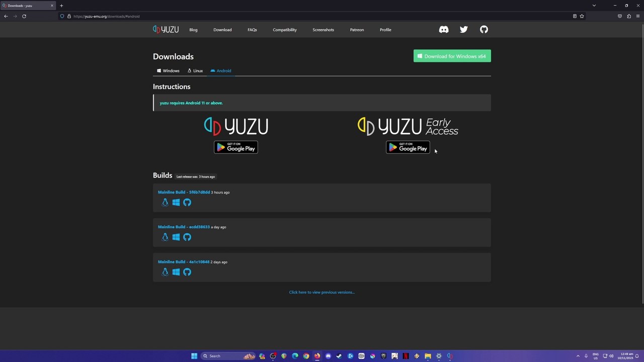This screenshot has height=362, width=644.
Task: Download Linux build for Mainline ecdd38633
Action: 165,237
